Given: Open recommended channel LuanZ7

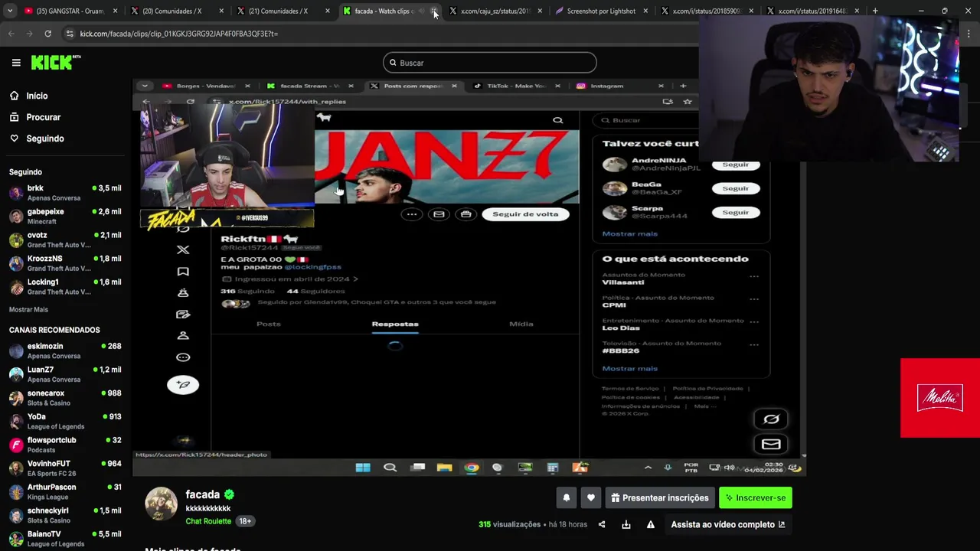Looking at the screenshot, I should [x=65, y=374].
